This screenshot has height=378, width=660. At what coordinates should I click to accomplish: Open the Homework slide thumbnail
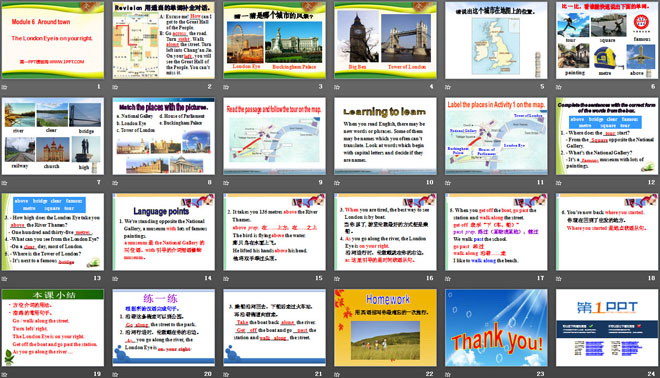tap(386, 327)
